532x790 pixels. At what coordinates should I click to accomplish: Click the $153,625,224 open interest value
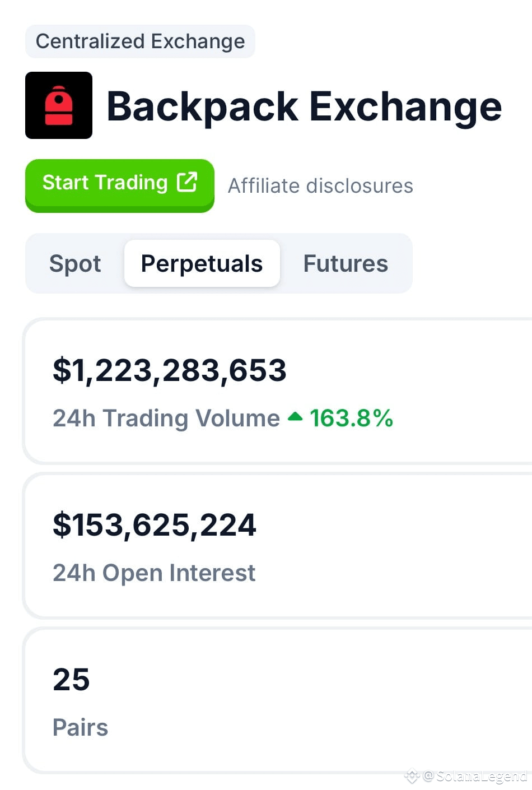tap(155, 525)
